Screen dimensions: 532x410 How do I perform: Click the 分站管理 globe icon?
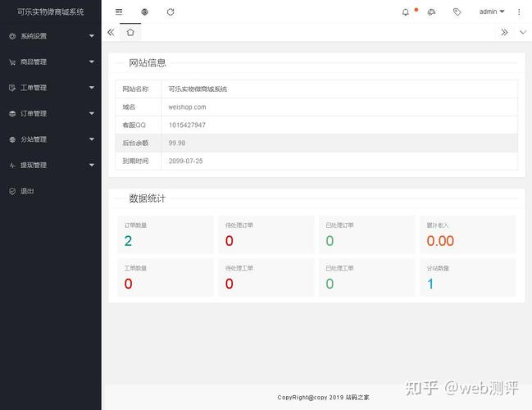12,139
